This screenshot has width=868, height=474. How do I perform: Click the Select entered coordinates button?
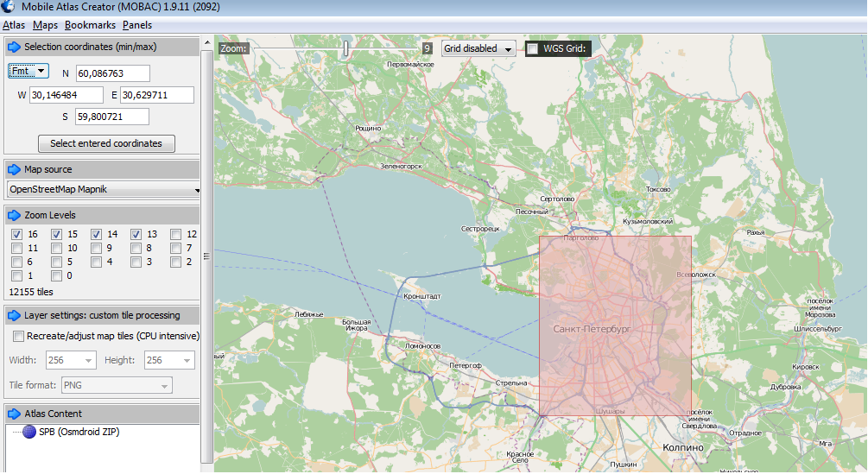tap(106, 143)
